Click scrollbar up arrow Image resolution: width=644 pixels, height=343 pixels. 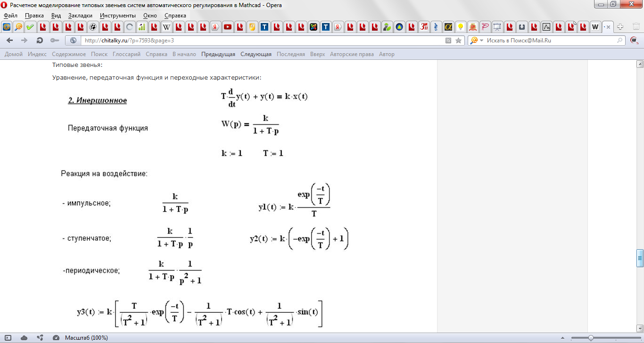click(640, 64)
